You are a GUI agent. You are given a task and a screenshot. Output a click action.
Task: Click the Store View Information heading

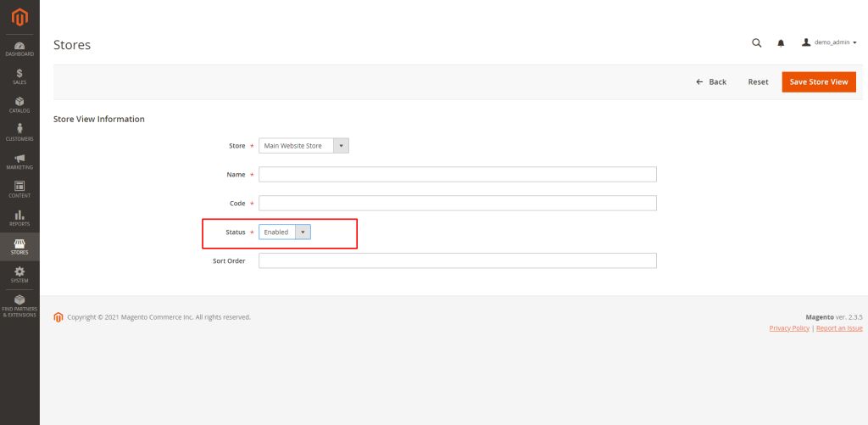click(99, 119)
